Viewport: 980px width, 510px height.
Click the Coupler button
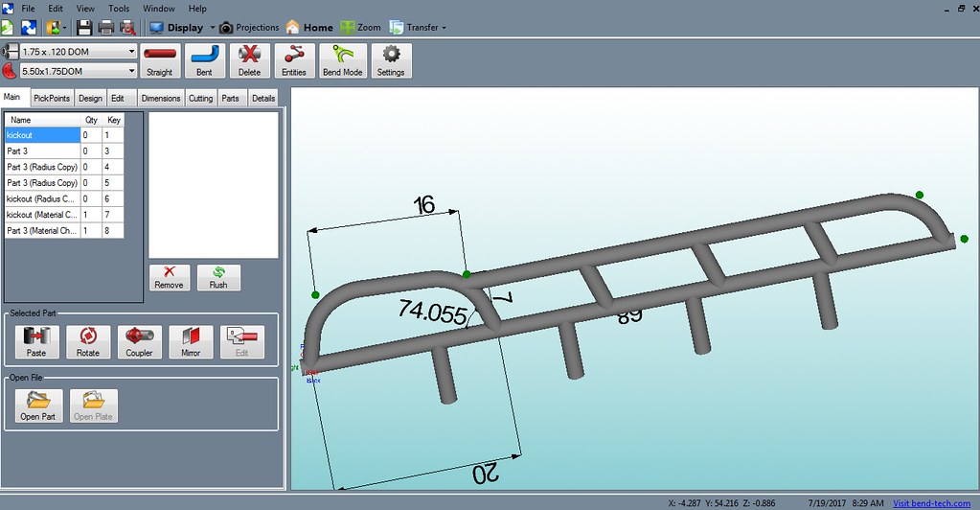(x=139, y=341)
